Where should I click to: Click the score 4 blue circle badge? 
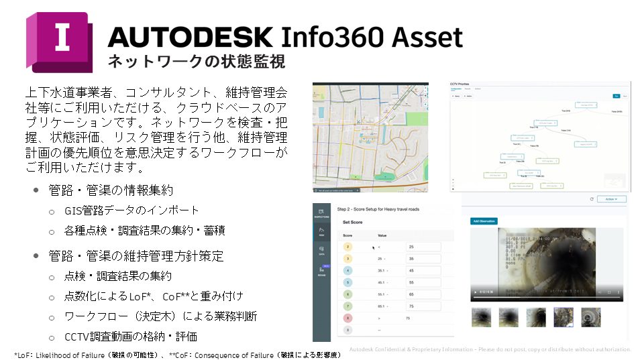pos(348,271)
